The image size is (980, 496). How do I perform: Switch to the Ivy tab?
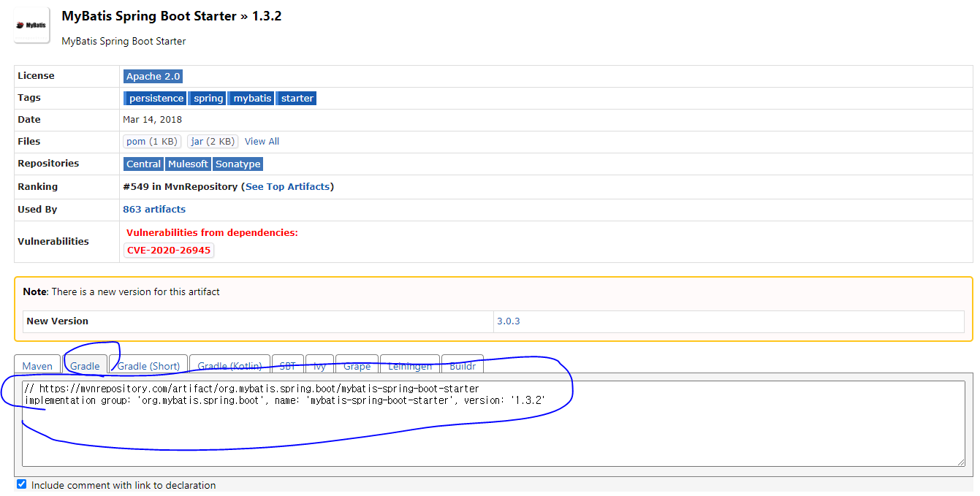coord(319,364)
